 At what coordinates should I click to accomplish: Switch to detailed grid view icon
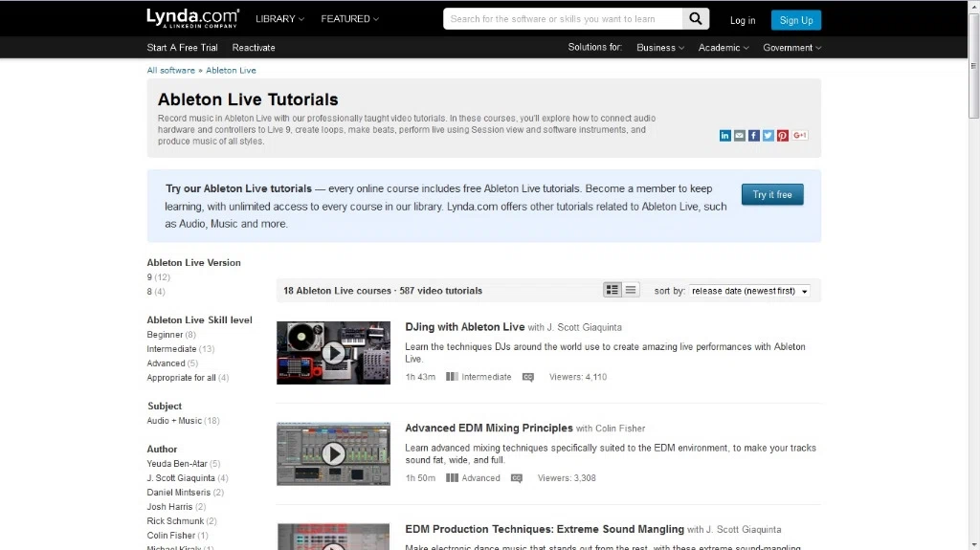pos(612,290)
